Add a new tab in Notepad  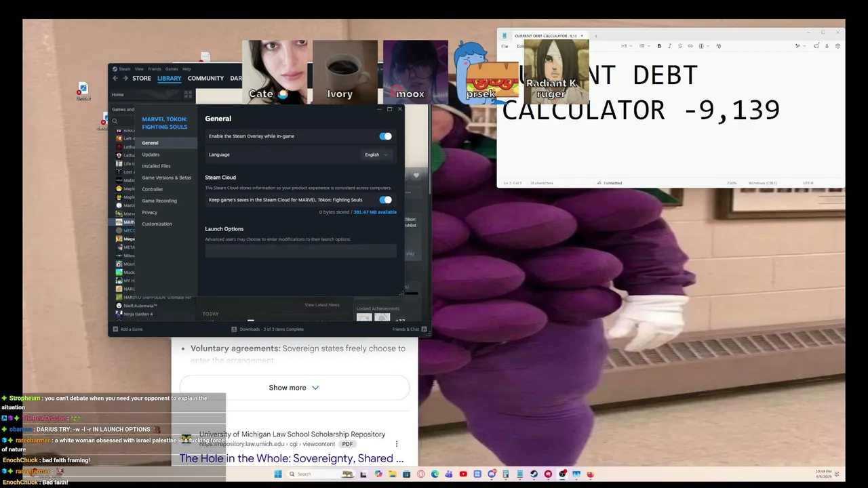595,36
